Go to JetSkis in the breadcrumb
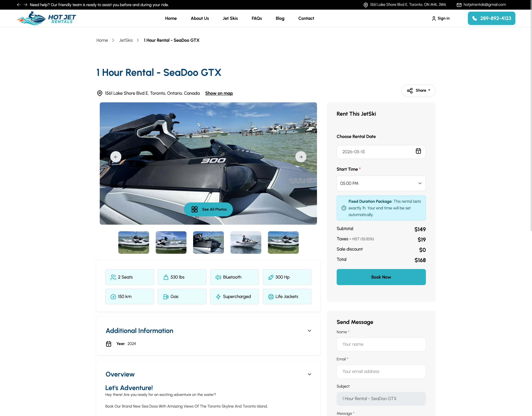 pyautogui.click(x=126, y=40)
